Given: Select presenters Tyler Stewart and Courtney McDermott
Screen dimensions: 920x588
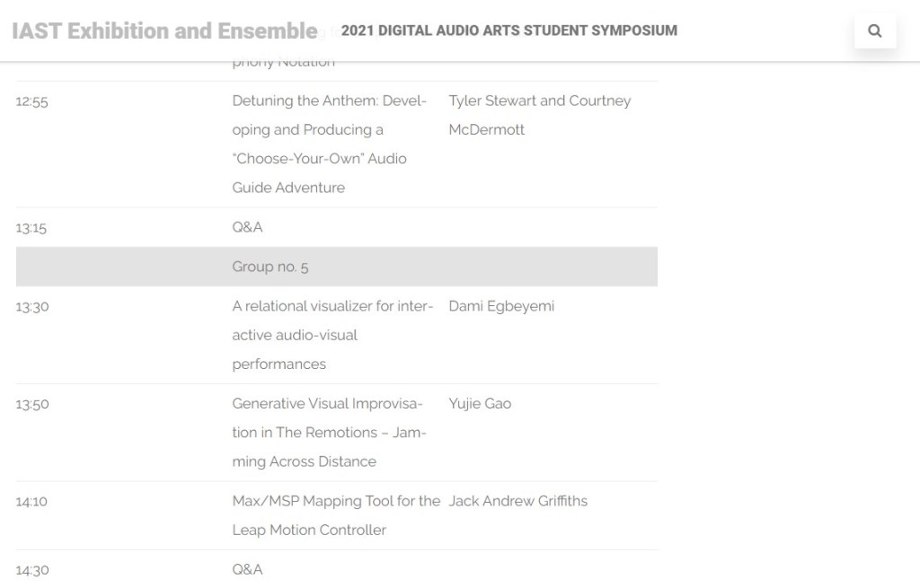Looking at the screenshot, I should (539, 115).
